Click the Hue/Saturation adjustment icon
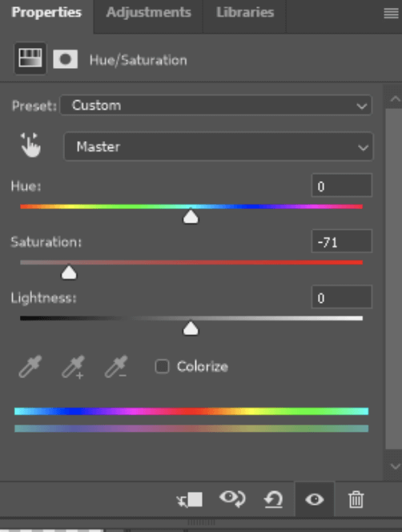This screenshot has height=532, width=402. click(30, 58)
